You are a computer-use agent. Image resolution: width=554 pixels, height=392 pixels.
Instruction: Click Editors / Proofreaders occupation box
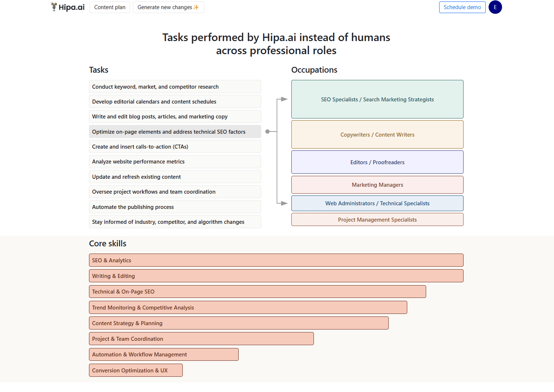tap(377, 162)
